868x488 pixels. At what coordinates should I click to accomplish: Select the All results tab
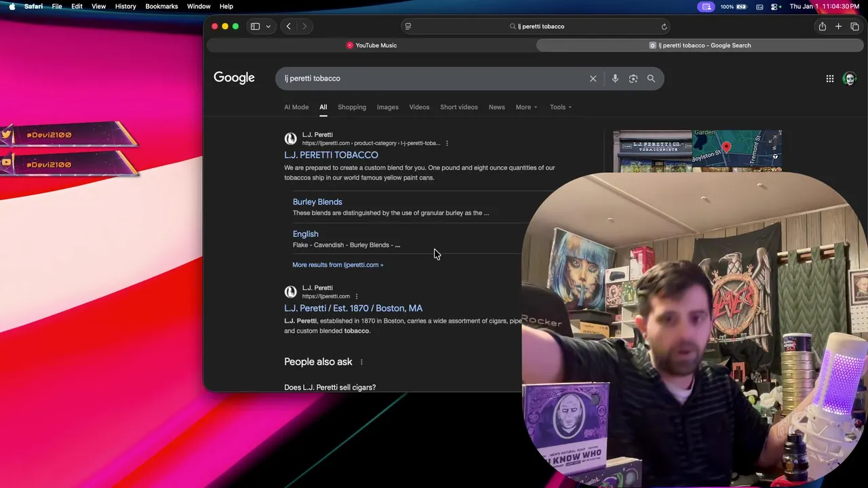[323, 107]
